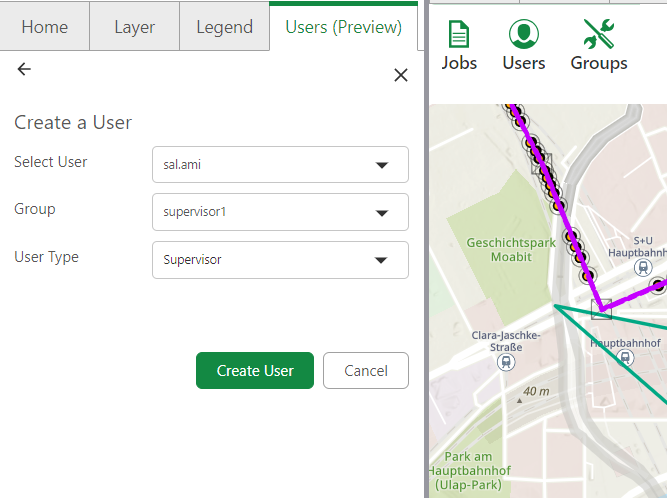This screenshot has width=667, height=498.
Task: Open the Users toolbar icon
Action: tap(523, 47)
